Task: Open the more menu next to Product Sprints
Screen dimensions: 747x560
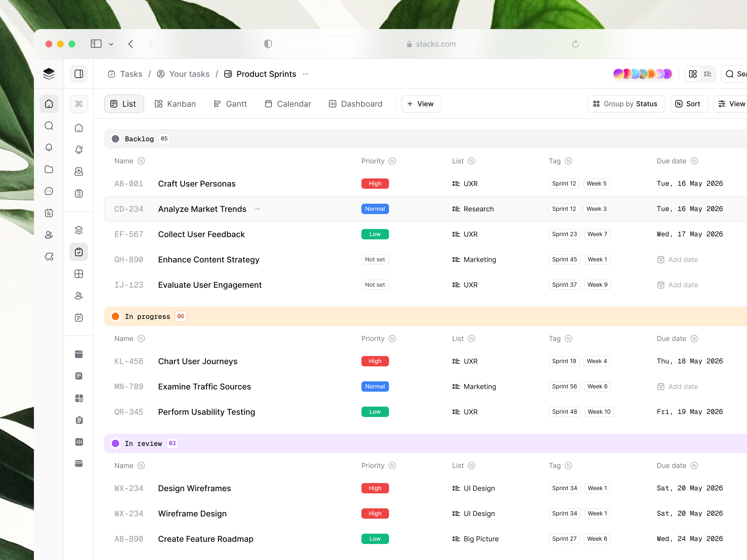Action: click(305, 74)
